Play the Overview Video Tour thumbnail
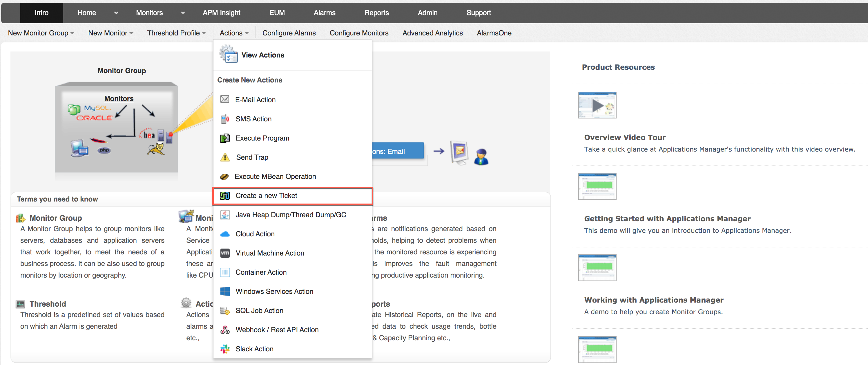 pos(597,105)
